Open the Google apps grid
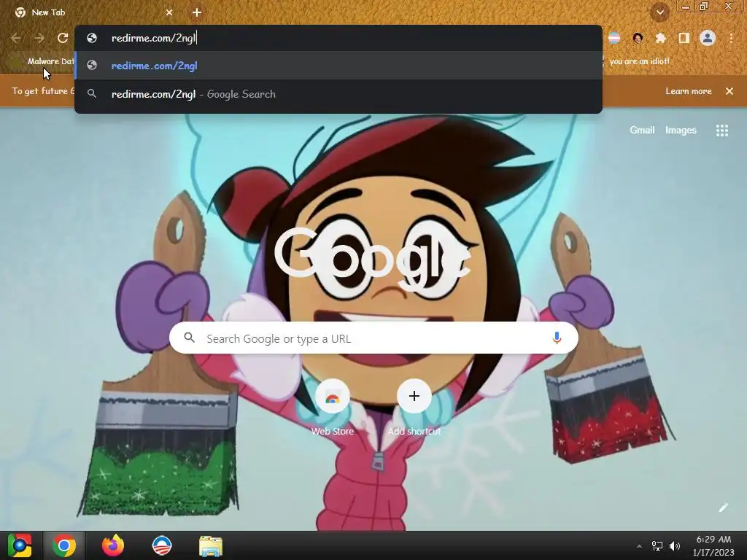The image size is (747, 560). (722, 131)
